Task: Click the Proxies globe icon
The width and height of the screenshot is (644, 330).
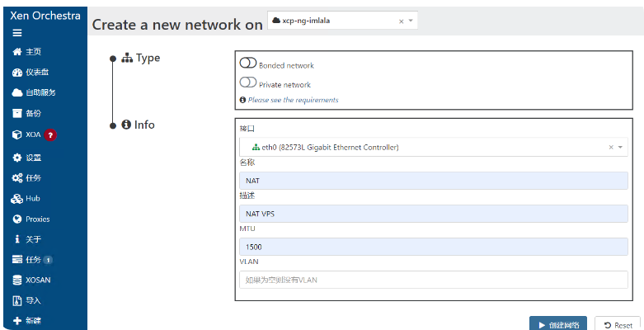Action: [16, 219]
